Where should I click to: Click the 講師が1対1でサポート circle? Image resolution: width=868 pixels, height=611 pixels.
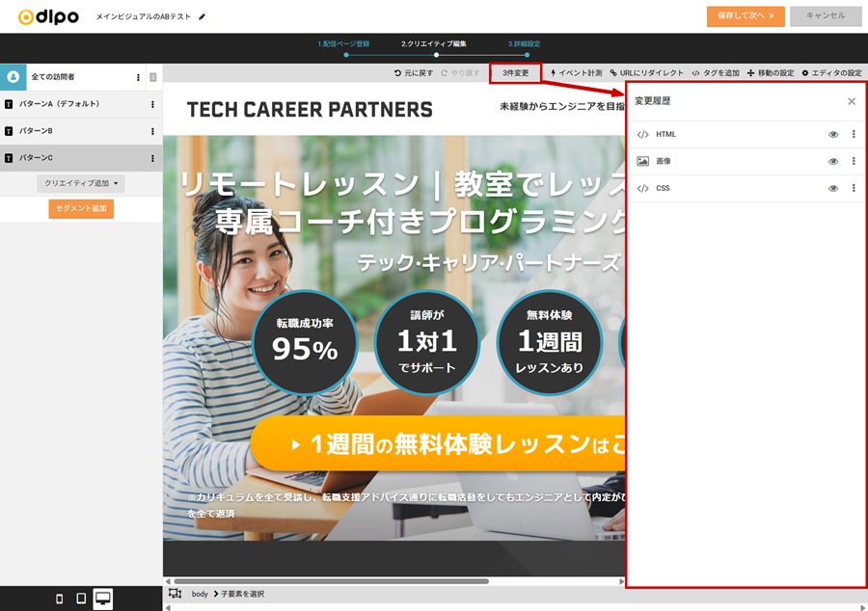coord(427,342)
